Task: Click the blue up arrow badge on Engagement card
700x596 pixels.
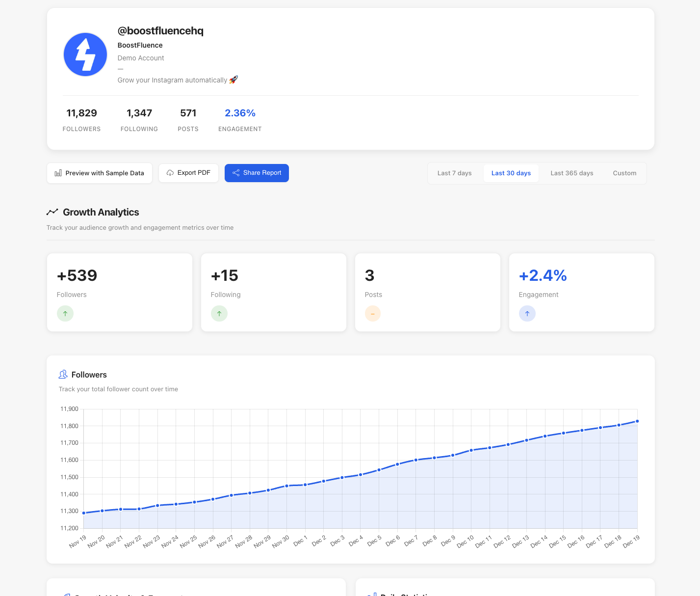Action: (x=527, y=313)
